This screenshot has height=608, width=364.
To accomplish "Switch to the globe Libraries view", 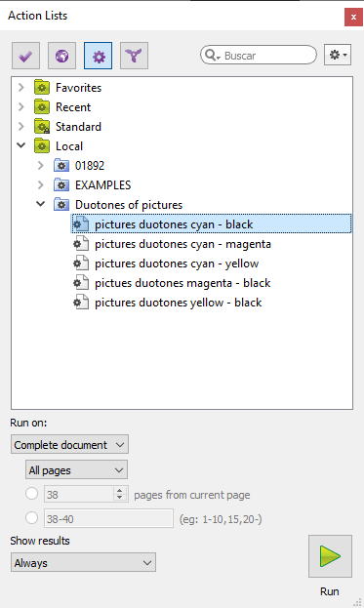I will click(x=61, y=56).
